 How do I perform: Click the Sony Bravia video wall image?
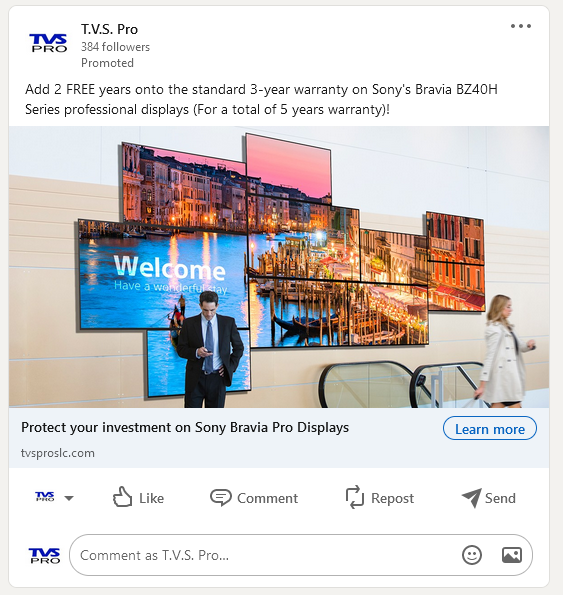pos(279,267)
